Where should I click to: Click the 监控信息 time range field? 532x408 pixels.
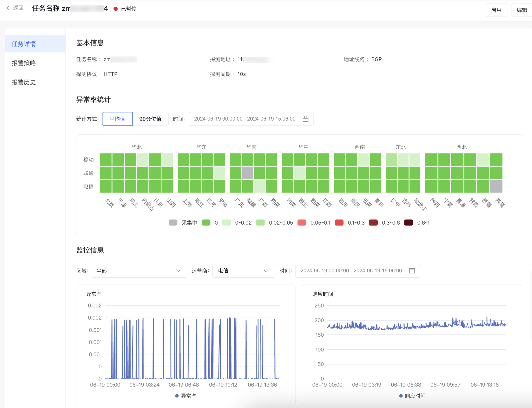[357, 271]
